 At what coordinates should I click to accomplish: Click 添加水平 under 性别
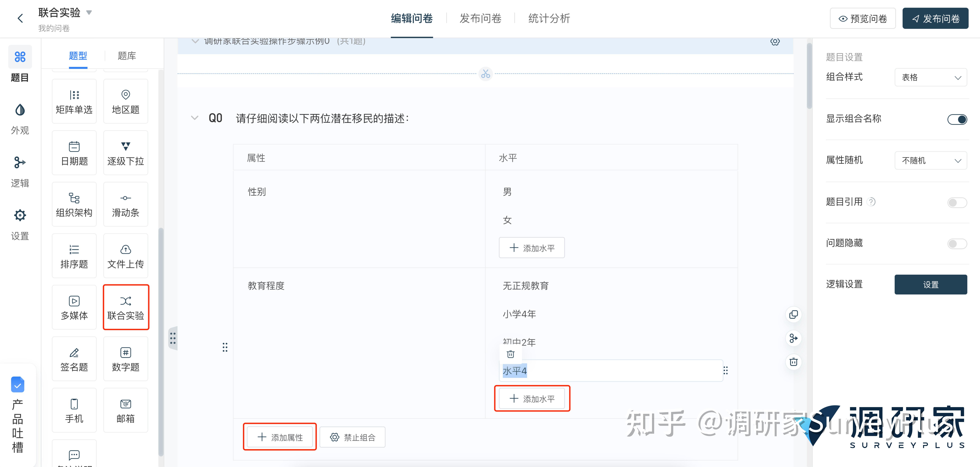[x=531, y=248]
